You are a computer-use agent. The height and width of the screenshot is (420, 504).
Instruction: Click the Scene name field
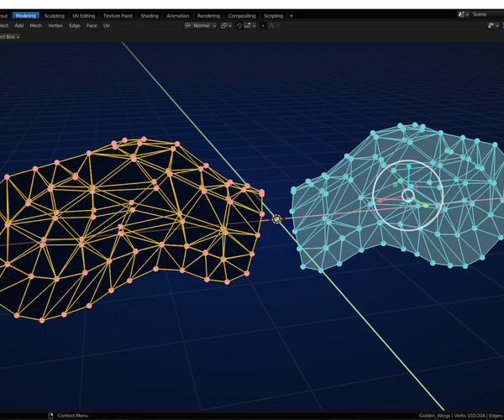(x=485, y=14)
